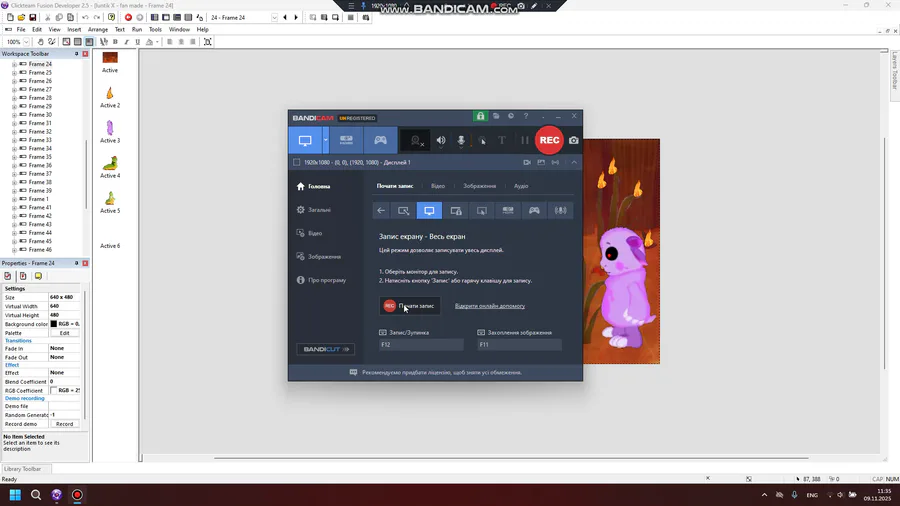Click the BANDICUT button
This screenshot has height=506, width=900.
[325, 349]
